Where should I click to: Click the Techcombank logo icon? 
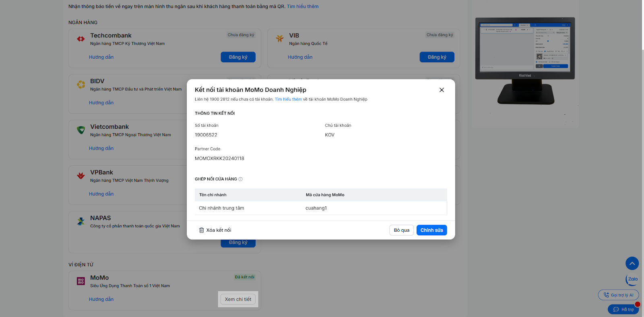(81, 39)
